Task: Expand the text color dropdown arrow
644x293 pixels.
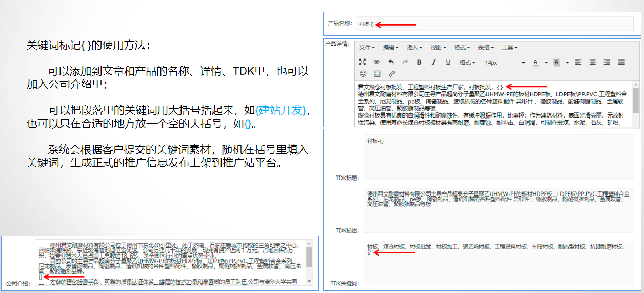Action: pos(546,63)
